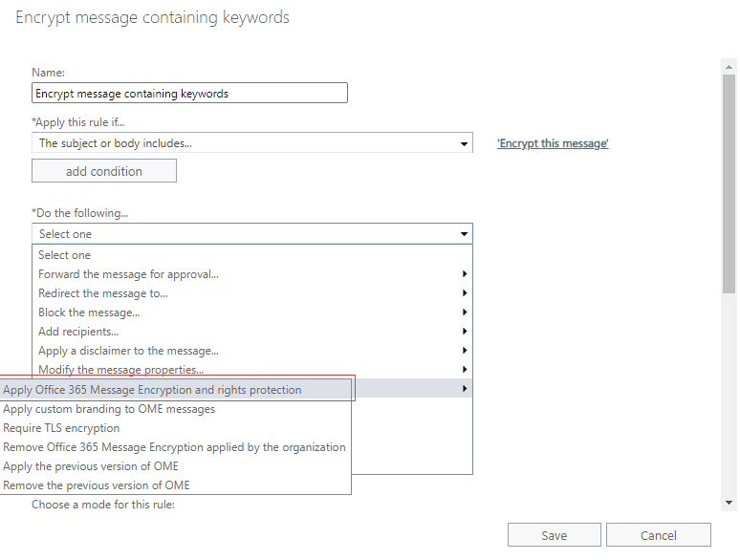The height and width of the screenshot is (560, 740).
Task: Click the 'Encrypt this message' link
Action: click(x=553, y=143)
